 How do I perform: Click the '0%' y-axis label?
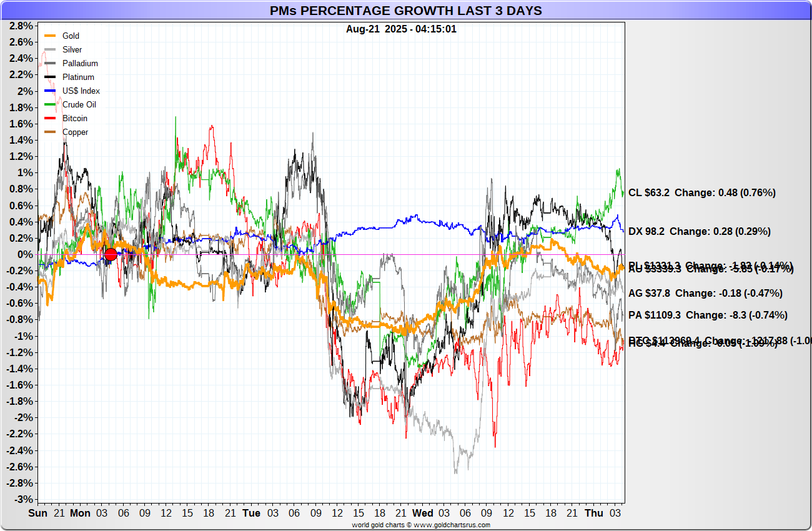pyautogui.click(x=25, y=255)
